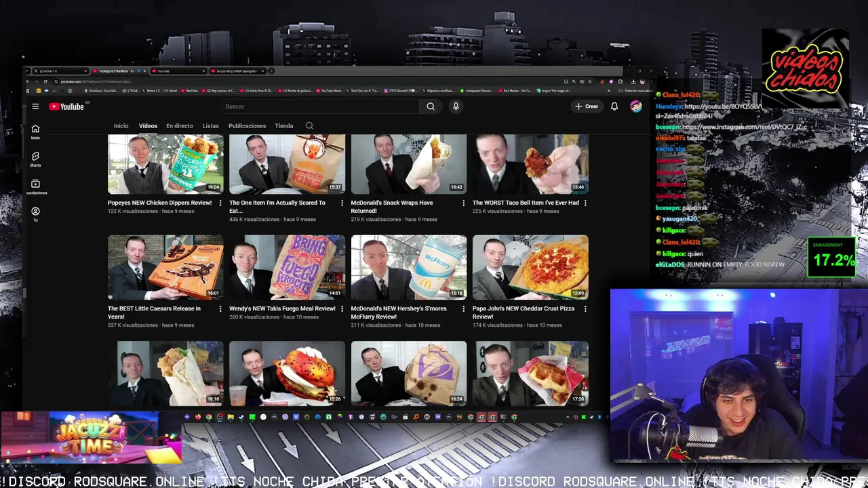Open options for Wendy's NEW Takis Fuego Meal
This screenshot has width=868, height=488.
tap(342, 308)
